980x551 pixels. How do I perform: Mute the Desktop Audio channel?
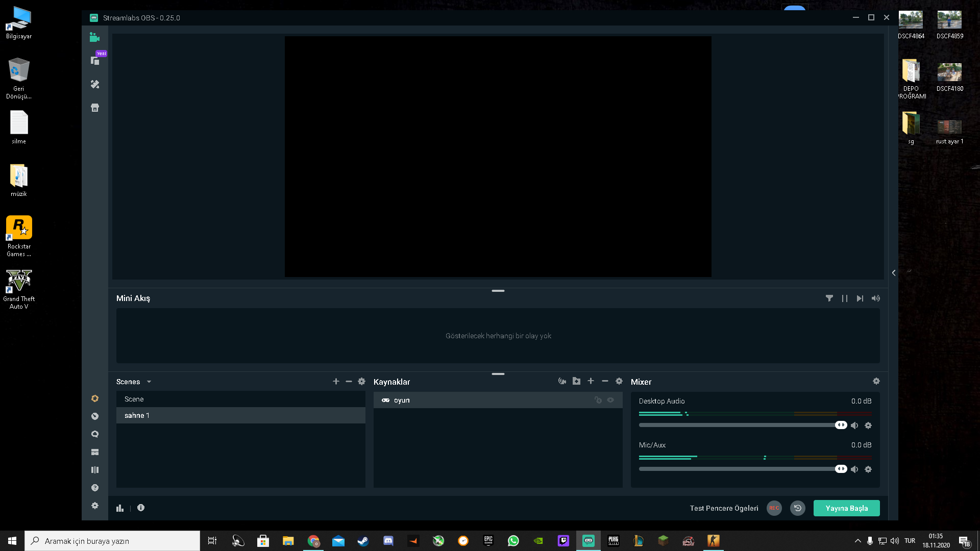coord(854,425)
